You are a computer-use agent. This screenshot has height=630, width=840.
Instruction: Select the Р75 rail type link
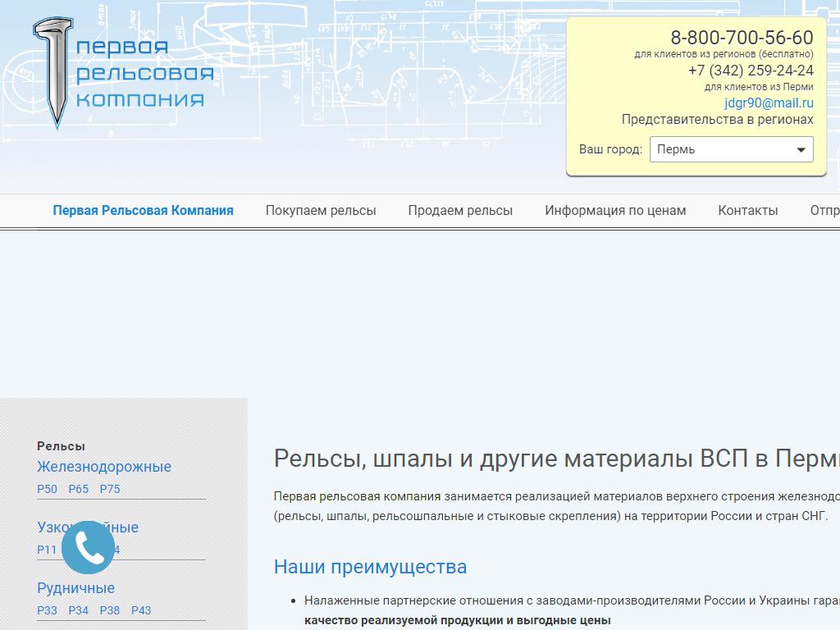110,489
